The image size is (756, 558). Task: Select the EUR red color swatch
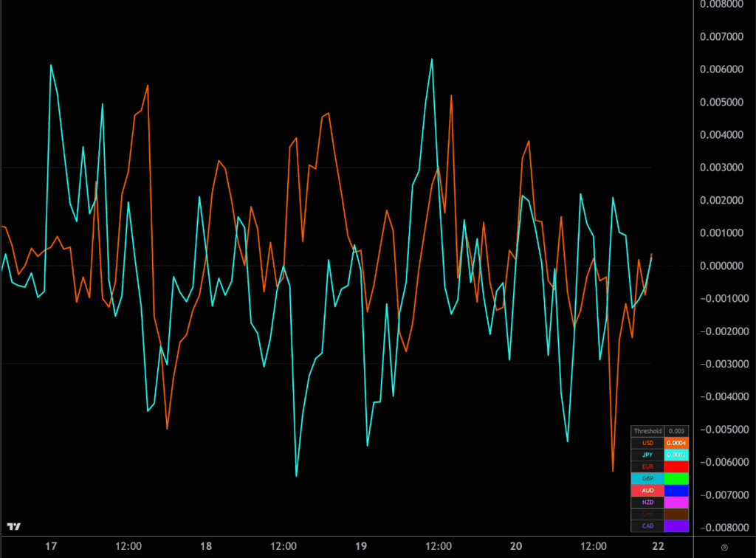676,466
